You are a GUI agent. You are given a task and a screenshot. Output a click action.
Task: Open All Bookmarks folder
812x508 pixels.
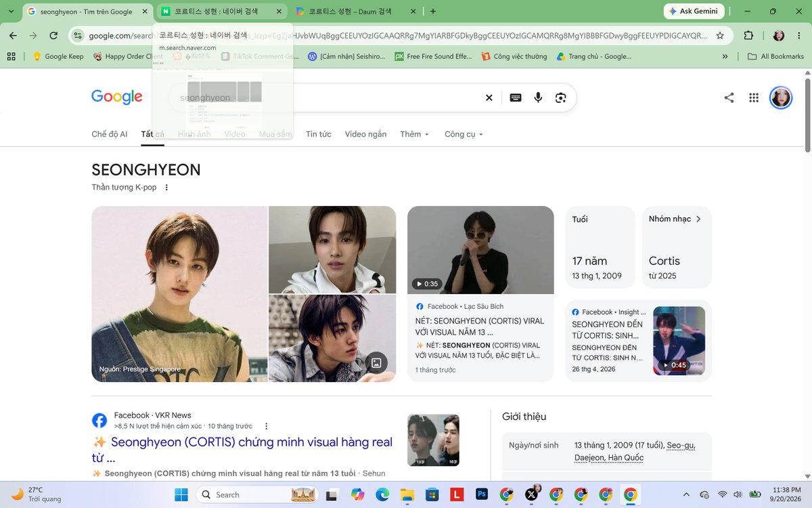pyautogui.click(x=776, y=56)
